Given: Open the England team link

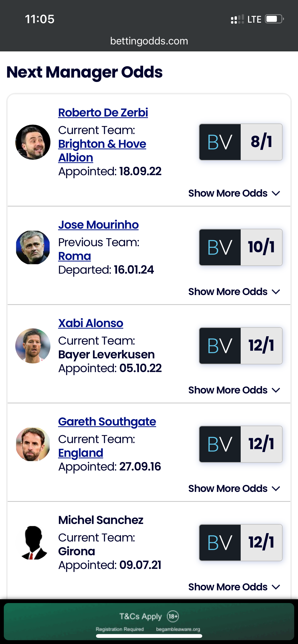Looking at the screenshot, I should [x=81, y=453].
